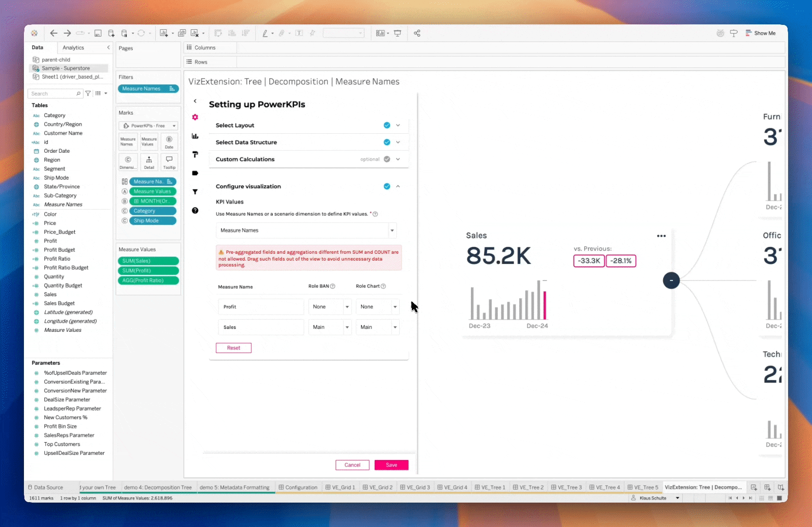Click the Save button
Screen dimensions: 812x527
point(391,465)
